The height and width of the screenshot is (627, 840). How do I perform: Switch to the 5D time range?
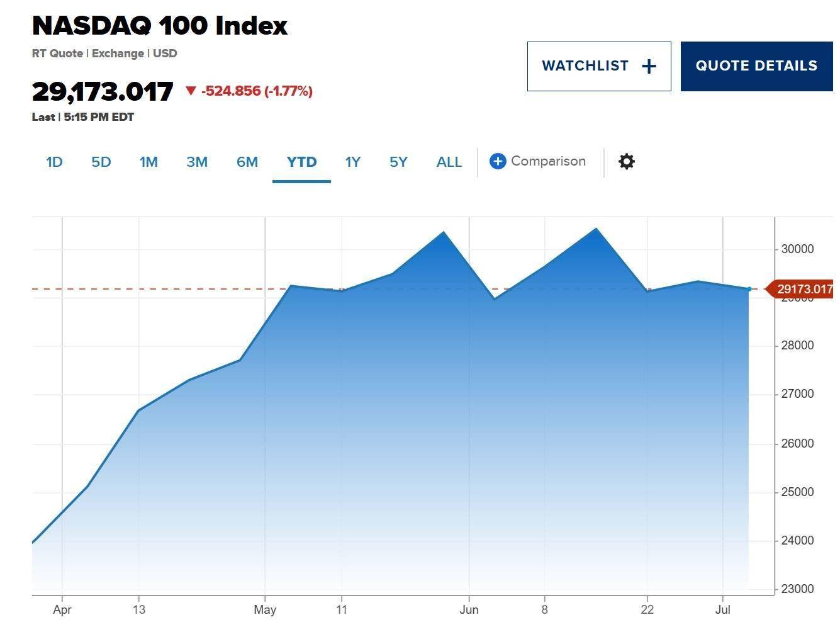coord(101,162)
